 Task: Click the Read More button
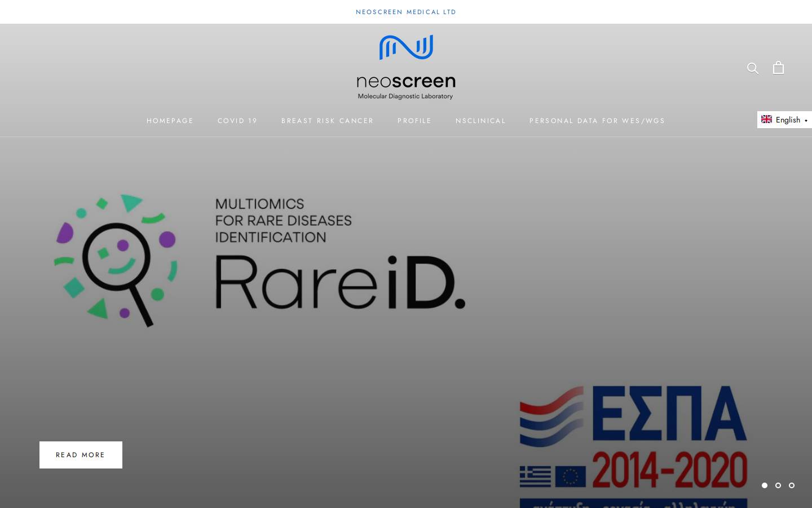(81, 455)
